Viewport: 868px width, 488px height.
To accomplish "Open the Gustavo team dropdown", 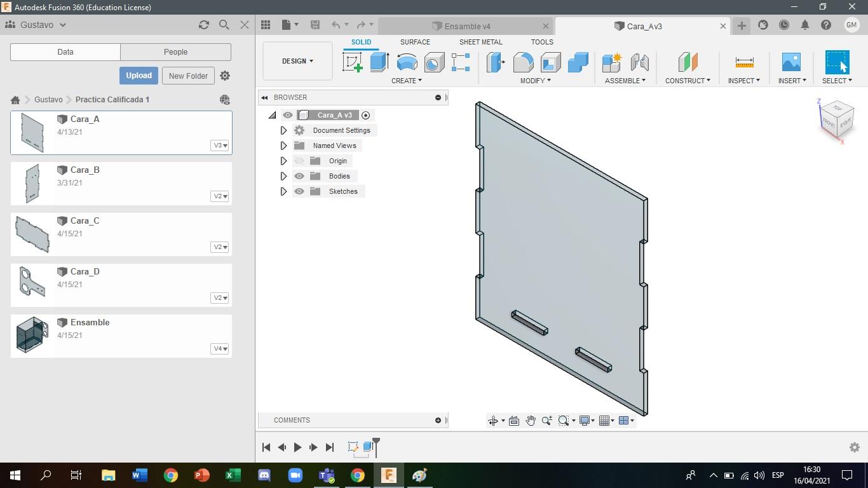I will [x=43, y=25].
